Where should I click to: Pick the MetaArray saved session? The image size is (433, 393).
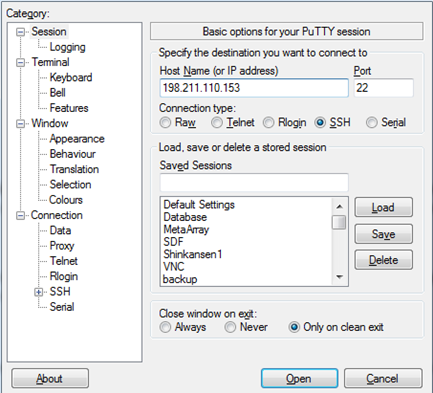click(x=186, y=230)
